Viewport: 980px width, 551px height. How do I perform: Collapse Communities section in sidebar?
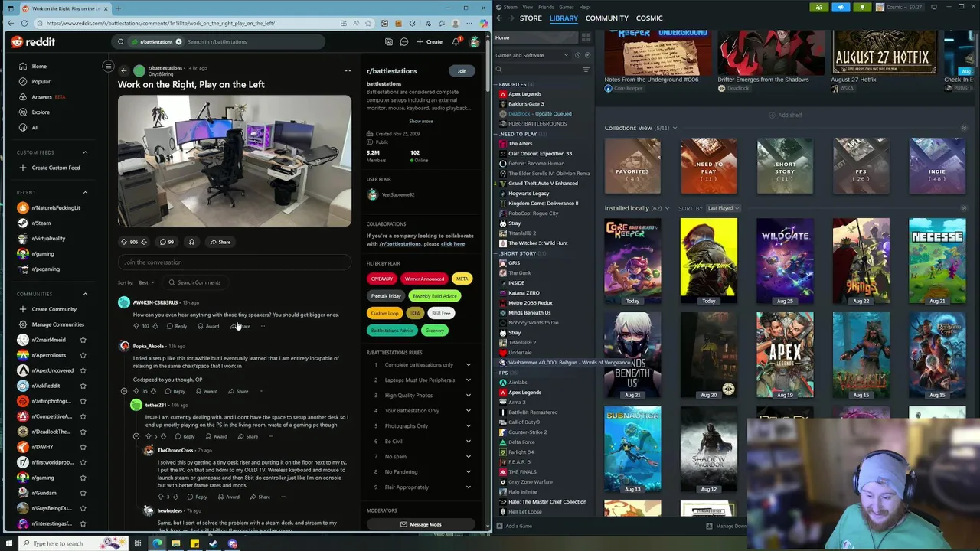(85, 294)
